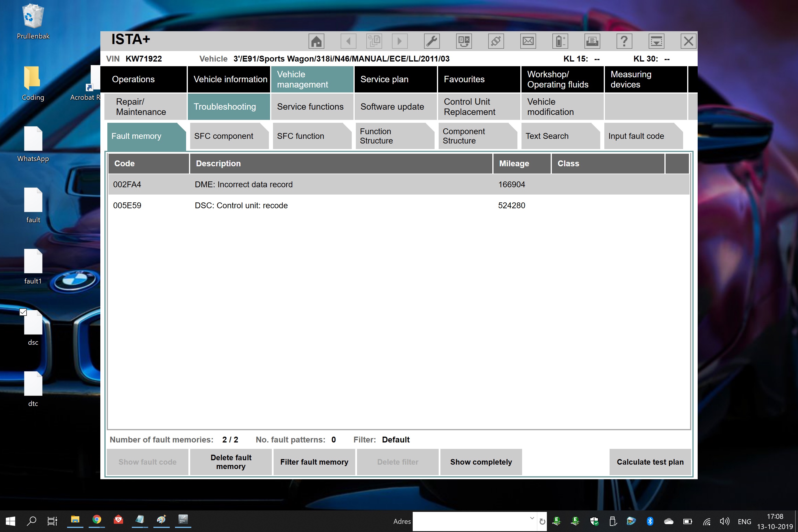Open taskbar search magnifier
Screen dimensions: 798x532
point(32,521)
